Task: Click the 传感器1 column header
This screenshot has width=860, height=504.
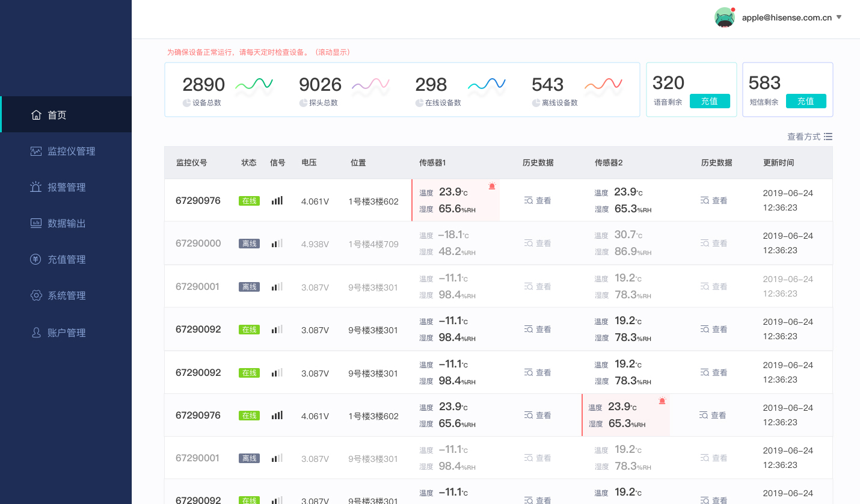Action: (432, 162)
